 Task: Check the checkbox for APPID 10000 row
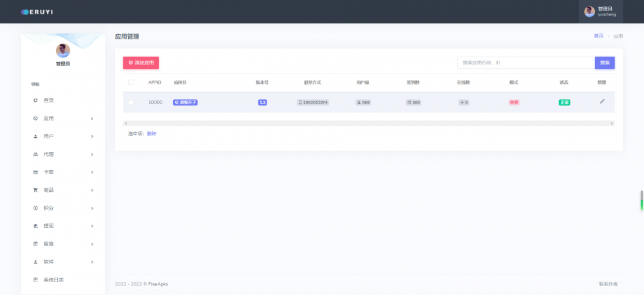pyautogui.click(x=131, y=102)
